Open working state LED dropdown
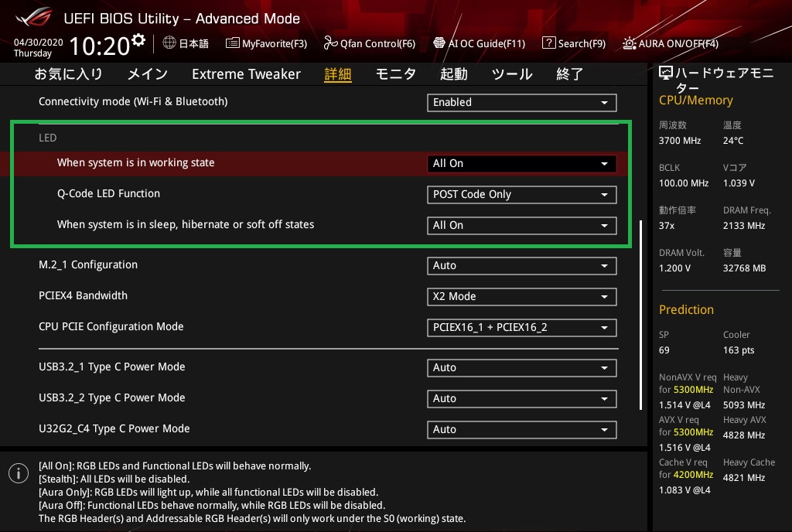The height and width of the screenshot is (532, 792). (x=522, y=163)
